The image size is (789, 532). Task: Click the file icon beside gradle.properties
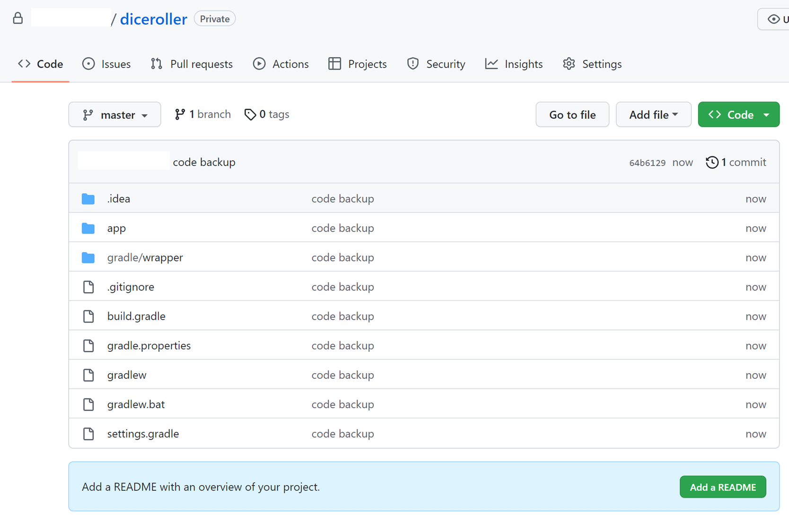click(x=88, y=345)
